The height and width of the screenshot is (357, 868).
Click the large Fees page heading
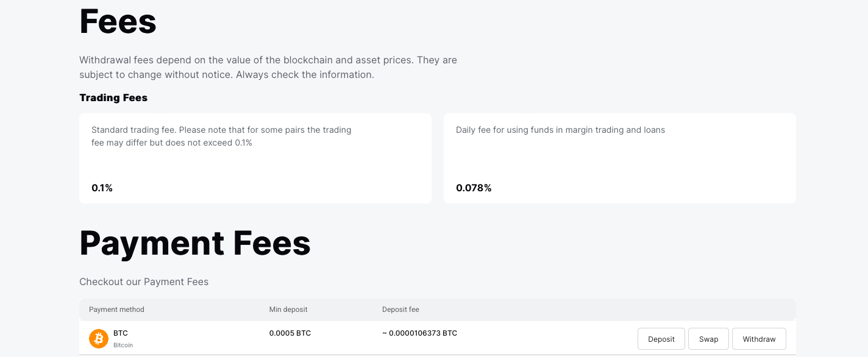pos(118,21)
